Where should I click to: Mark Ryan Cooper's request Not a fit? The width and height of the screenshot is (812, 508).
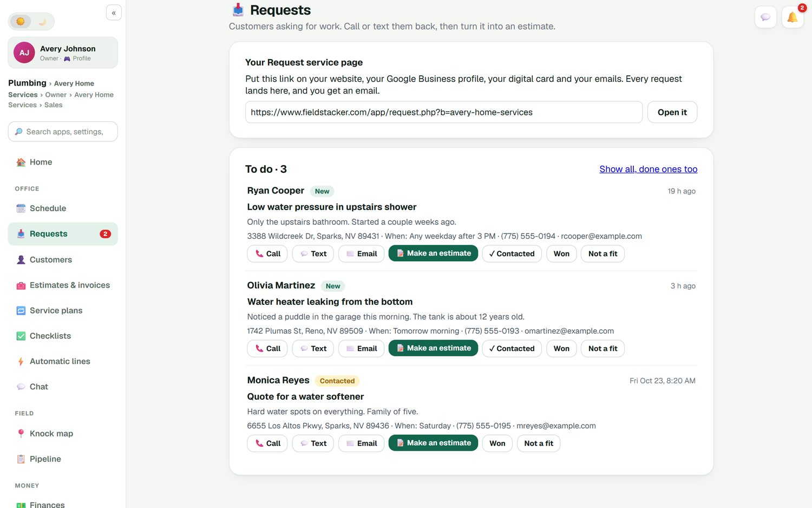click(603, 253)
